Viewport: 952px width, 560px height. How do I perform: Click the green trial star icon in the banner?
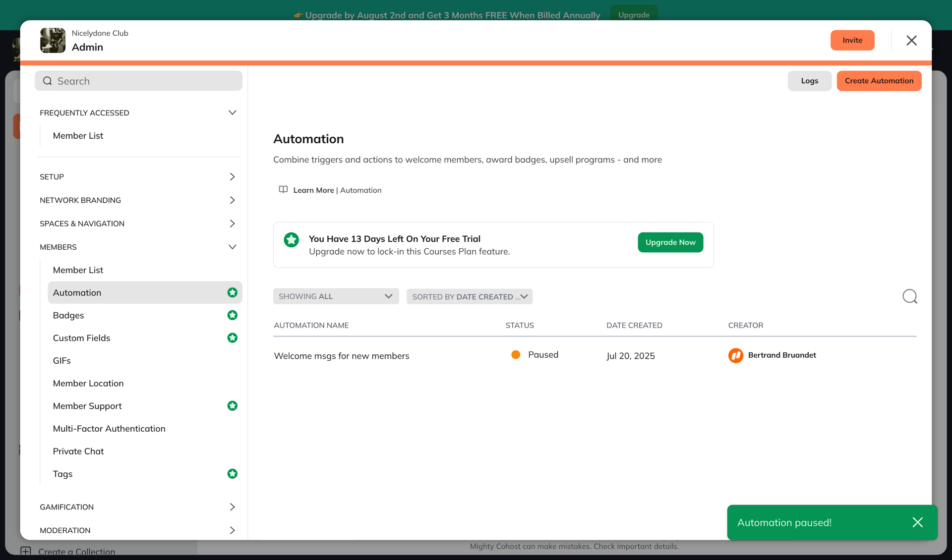(291, 239)
